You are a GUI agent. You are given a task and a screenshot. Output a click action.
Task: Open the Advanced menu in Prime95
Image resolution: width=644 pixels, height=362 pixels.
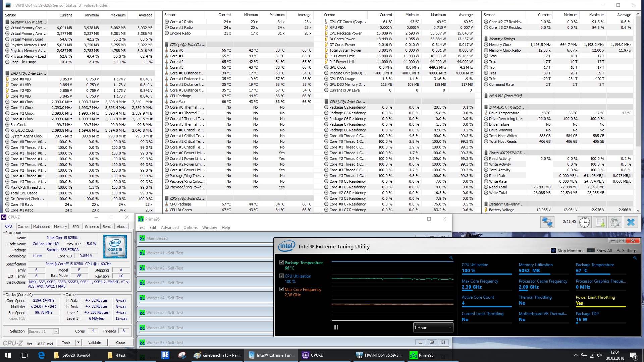(170, 227)
